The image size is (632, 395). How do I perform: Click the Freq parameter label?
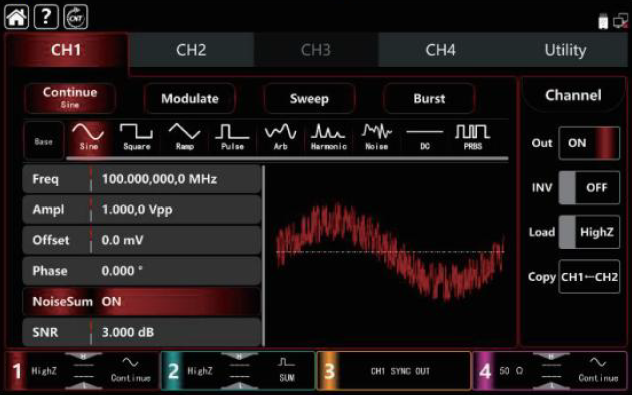45,179
